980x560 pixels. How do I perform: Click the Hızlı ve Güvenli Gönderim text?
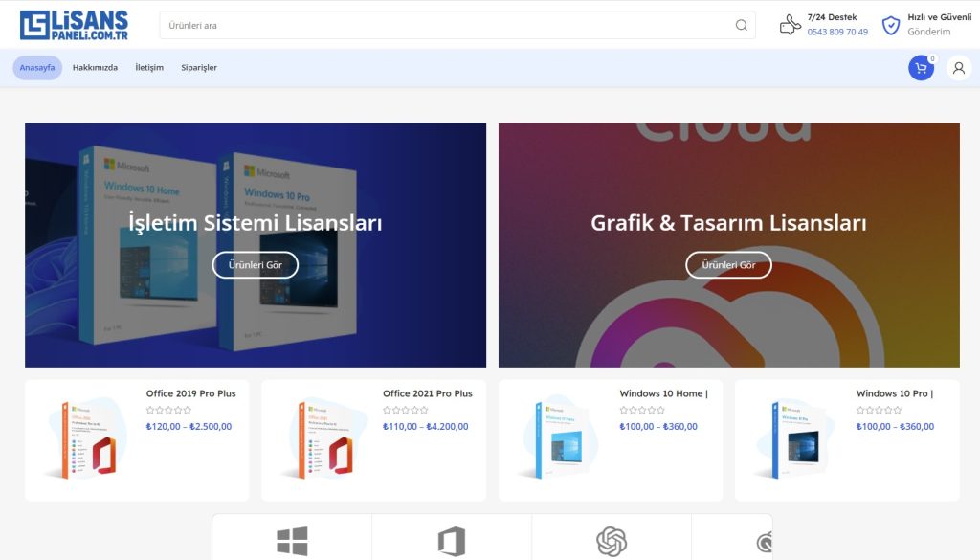click(940, 24)
